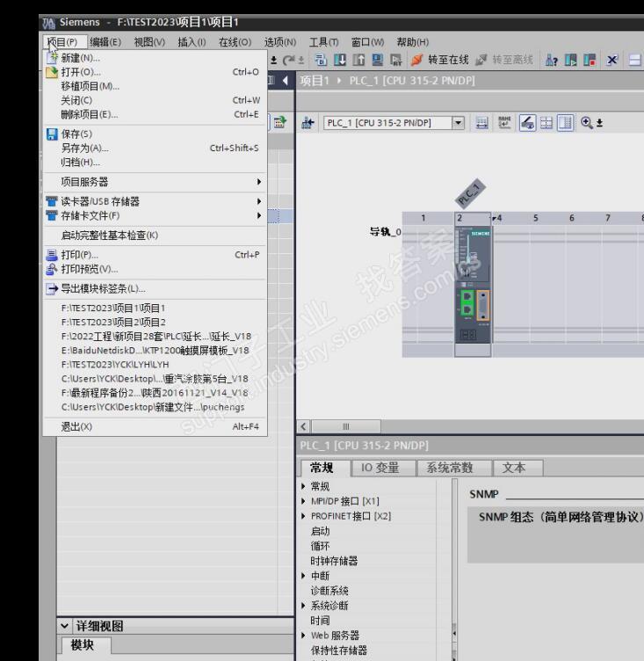The image size is (644, 661).
Task: Go online with 转至在线 button
Action: 440,60
